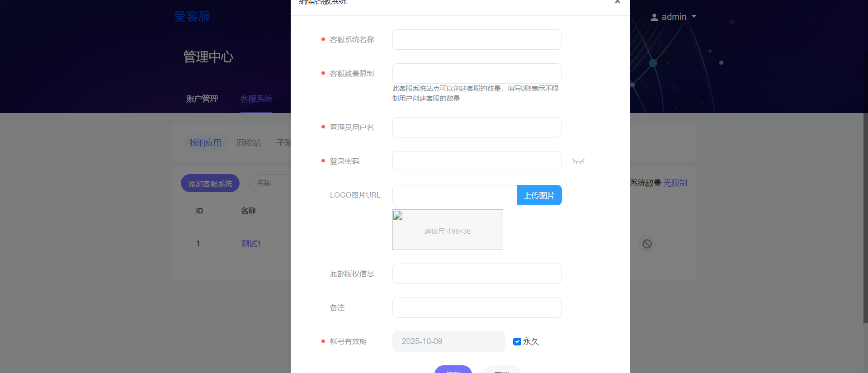868x373 pixels.
Task: Click the 爱客服 logo
Action: 192,17
